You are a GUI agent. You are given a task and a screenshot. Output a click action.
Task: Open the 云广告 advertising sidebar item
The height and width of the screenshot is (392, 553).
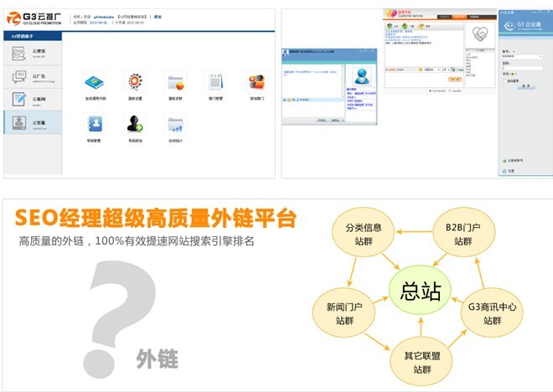point(33,77)
